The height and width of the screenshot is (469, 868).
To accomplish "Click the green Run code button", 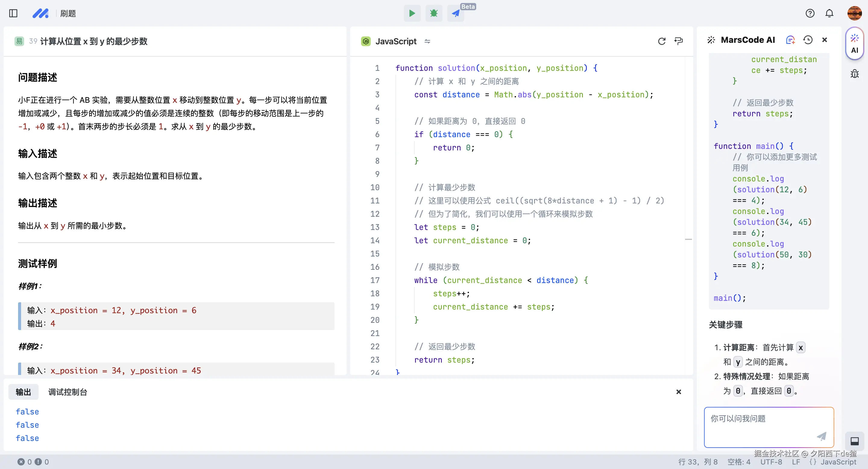I will tap(412, 14).
